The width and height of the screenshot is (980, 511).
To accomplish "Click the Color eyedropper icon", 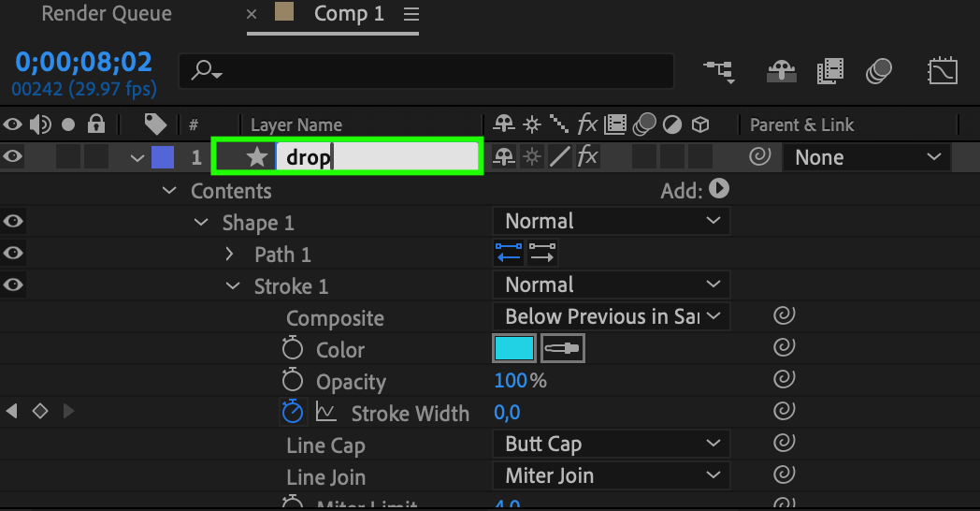I will pyautogui.click(x=562, y=349).
